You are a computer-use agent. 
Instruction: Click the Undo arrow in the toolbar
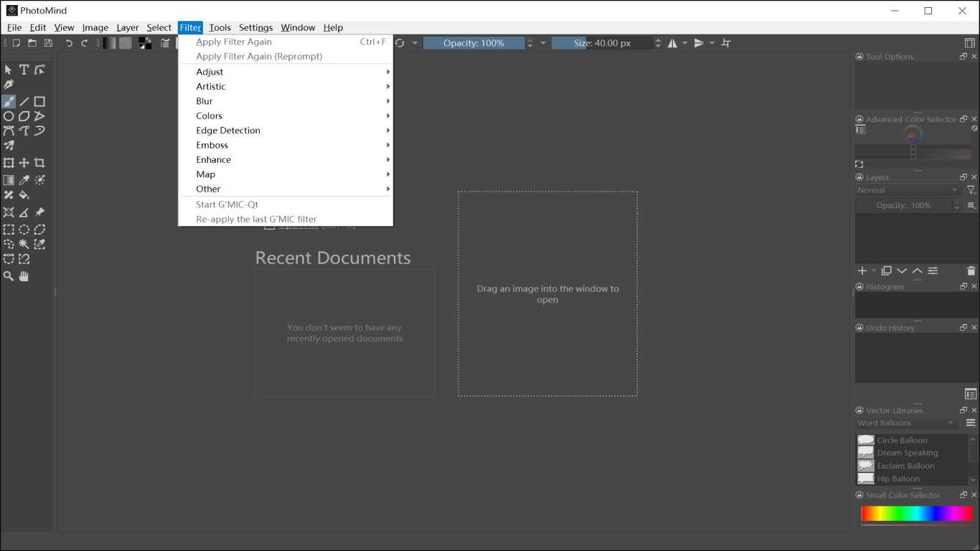pyautogui.click(x=70, y=43)
